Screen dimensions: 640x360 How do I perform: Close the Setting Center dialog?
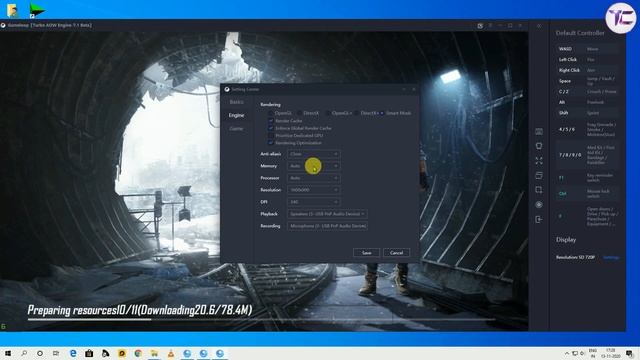coord(413,89)
